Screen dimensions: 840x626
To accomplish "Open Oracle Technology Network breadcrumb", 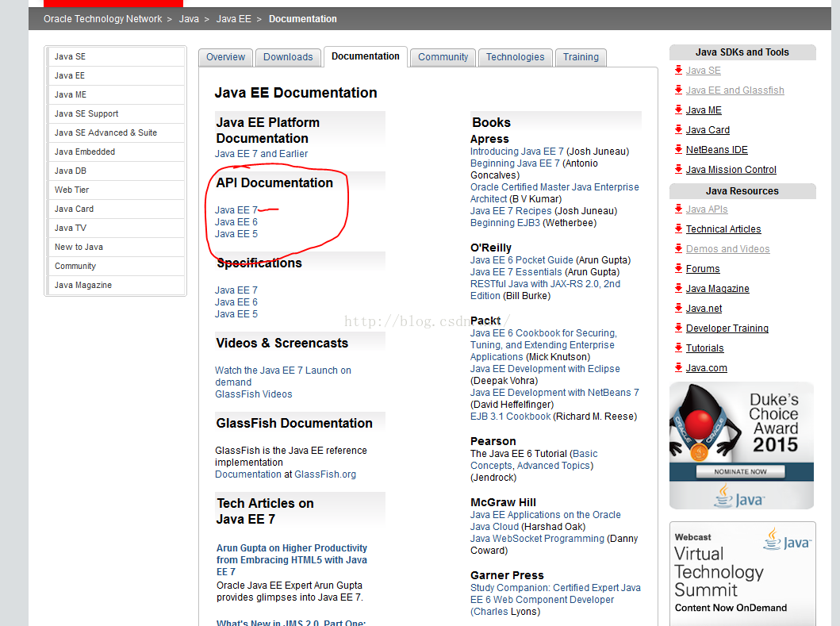I will [x=103, y=19].
